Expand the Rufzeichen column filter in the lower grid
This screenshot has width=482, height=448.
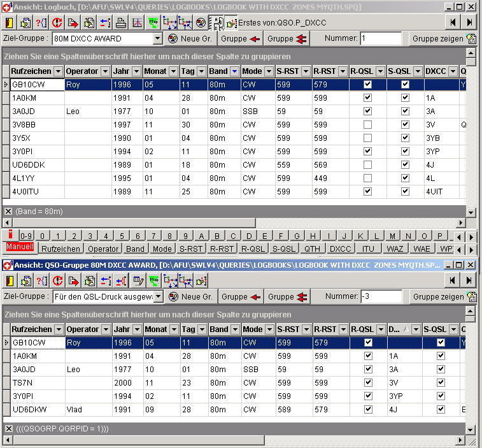[x=59, y=329]
